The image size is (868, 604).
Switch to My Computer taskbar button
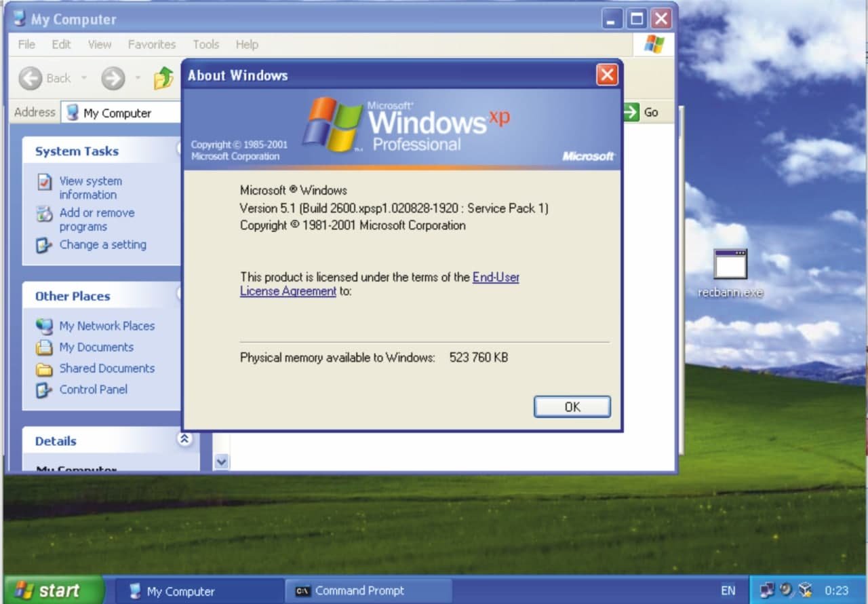(x=199, y=591)
